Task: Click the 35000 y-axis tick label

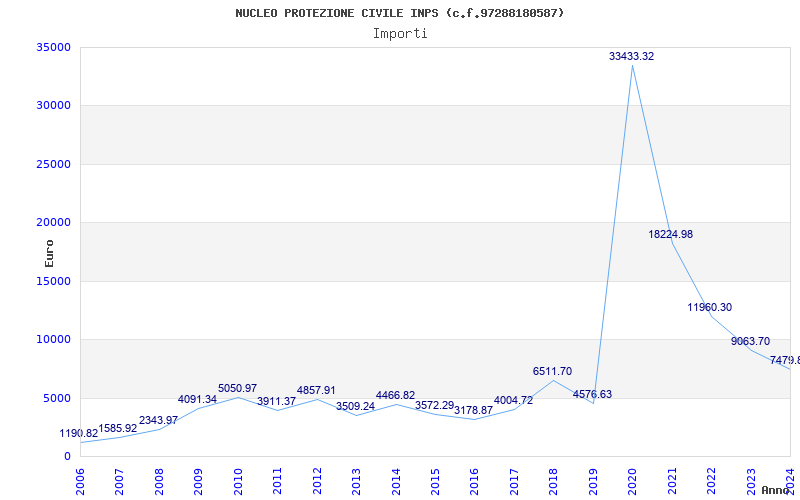Action: 52,48
